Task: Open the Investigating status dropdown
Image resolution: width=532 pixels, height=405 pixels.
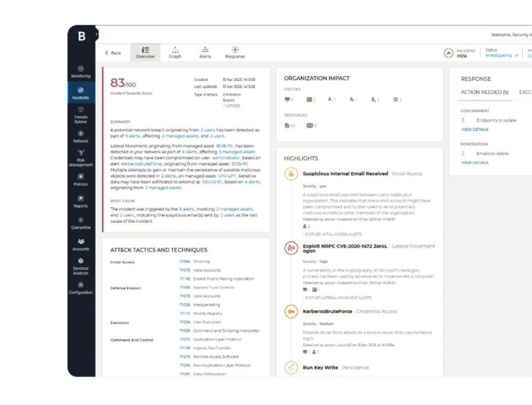Action: [x=501, y=55]
